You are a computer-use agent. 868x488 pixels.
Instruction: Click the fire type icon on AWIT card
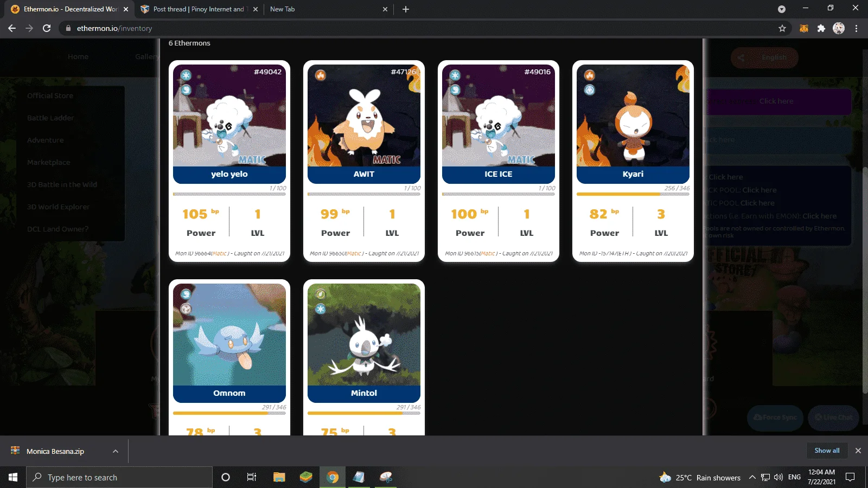point(321,75)
